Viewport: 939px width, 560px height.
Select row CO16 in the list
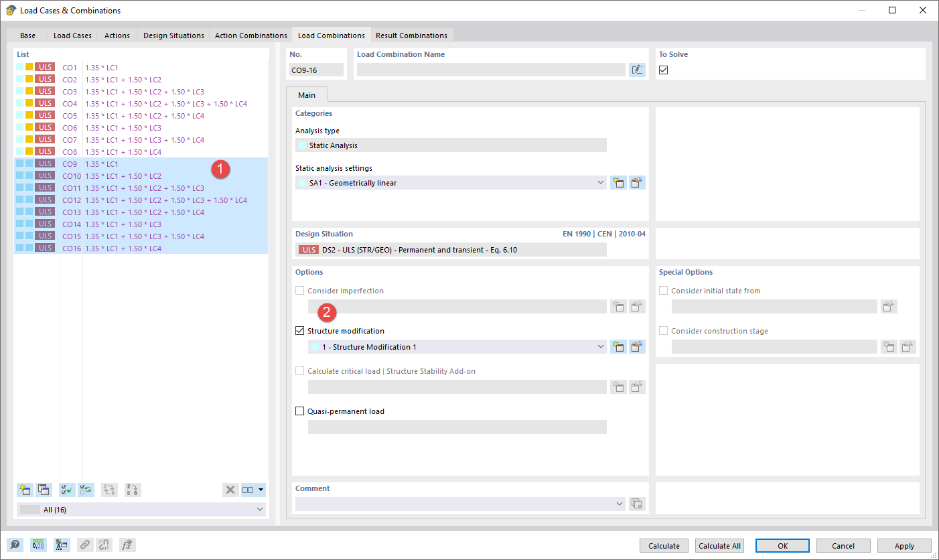point(141,249)
